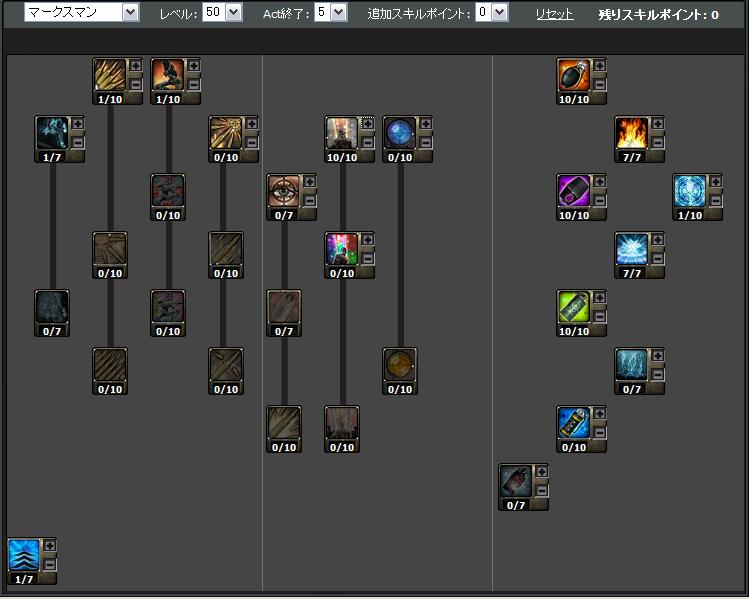Add a point to the golden spikes skill

[x=136, y=65]
